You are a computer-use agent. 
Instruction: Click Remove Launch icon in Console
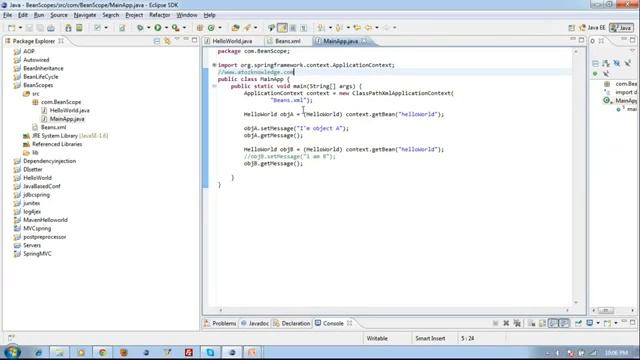[506, 323]
